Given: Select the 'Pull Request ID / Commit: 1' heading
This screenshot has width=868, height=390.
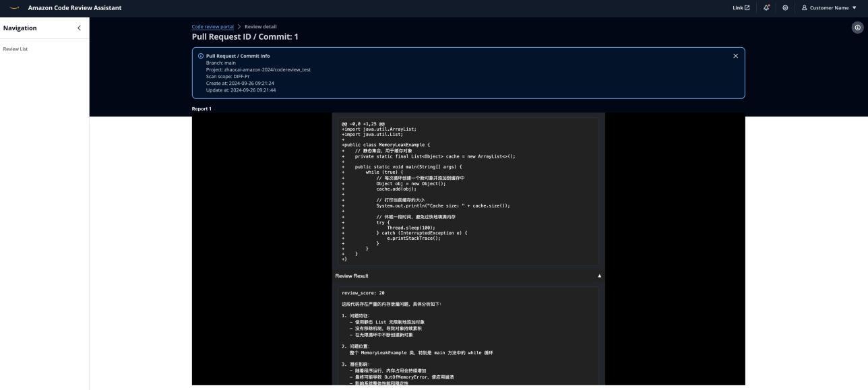Looking at the screenshot, I should click(x=245, y=36).
